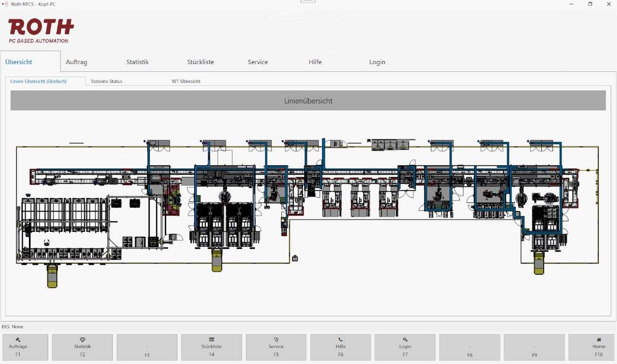Select Linien-Übersicht (Grafisch) sub-tab
Screen dimensions: 617x364
(x=38, y=81)
